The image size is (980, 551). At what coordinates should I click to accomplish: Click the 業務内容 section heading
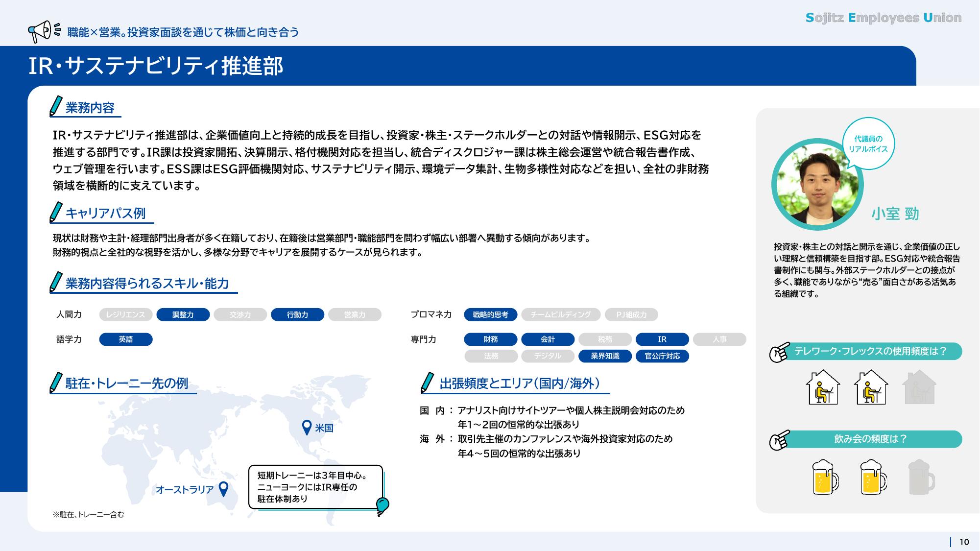90,108
